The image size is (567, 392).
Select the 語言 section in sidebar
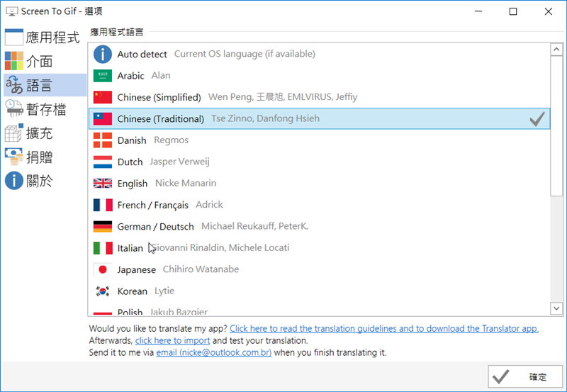(45, 85)
